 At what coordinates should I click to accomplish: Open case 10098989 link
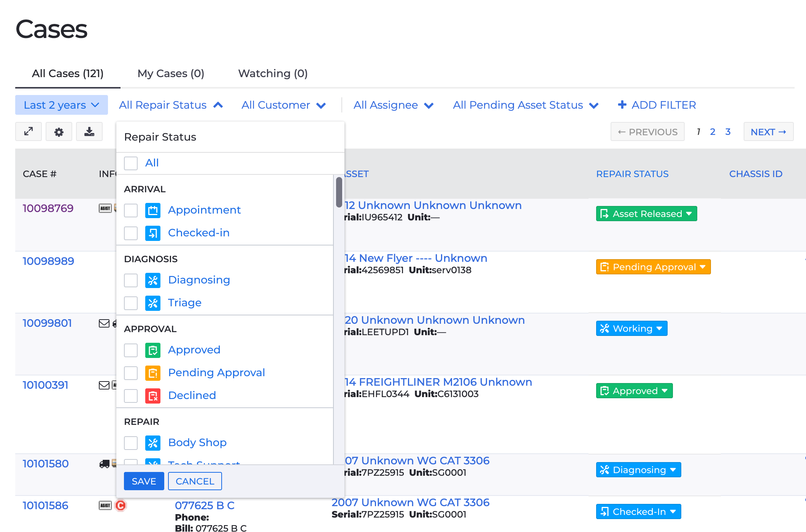[48, 261]
